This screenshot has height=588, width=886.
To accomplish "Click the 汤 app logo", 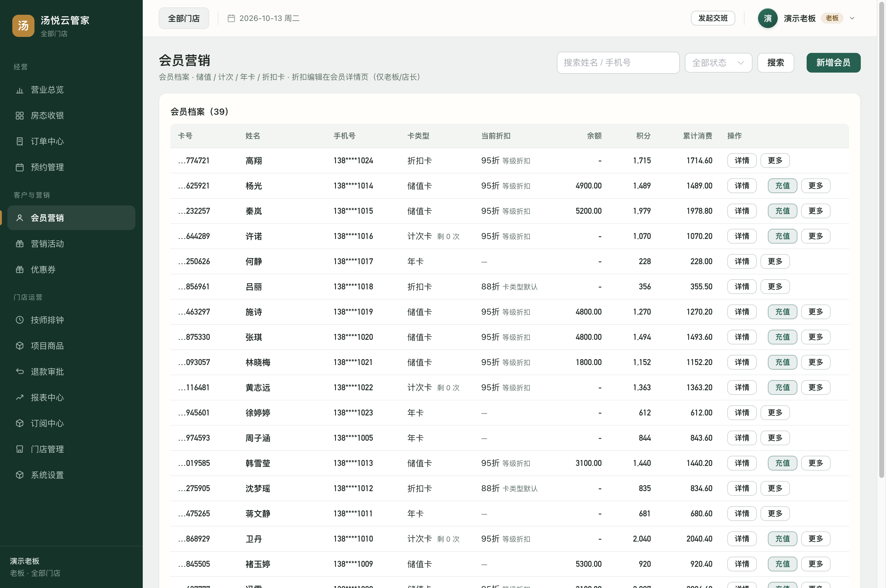I will 23,26.
